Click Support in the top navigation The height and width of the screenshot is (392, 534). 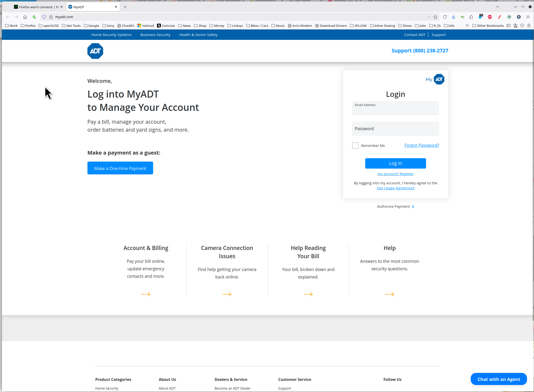coord(439,35)
